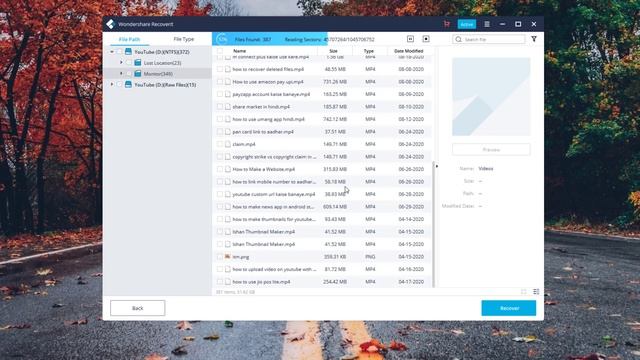The height and width of the screenshot is (360, 640).
Task: Click the Lost Location folder icon
Action: point(138,63)
